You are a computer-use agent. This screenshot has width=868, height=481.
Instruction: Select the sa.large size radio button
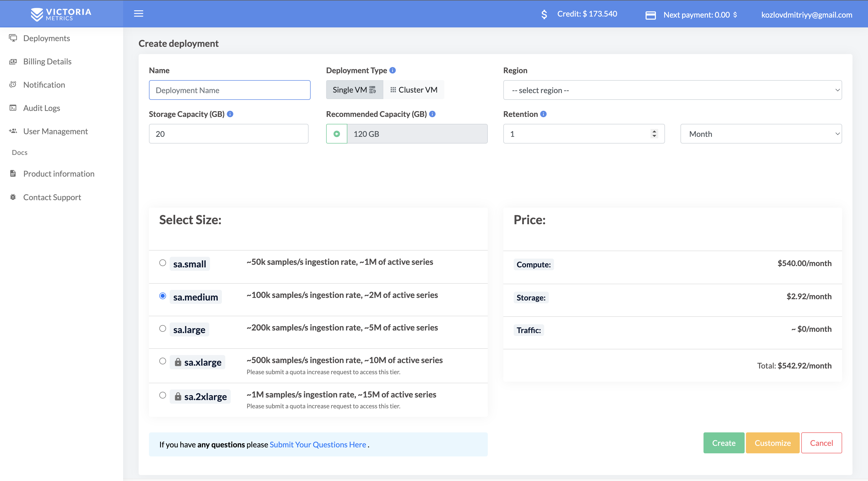click(x=162, y=328)
